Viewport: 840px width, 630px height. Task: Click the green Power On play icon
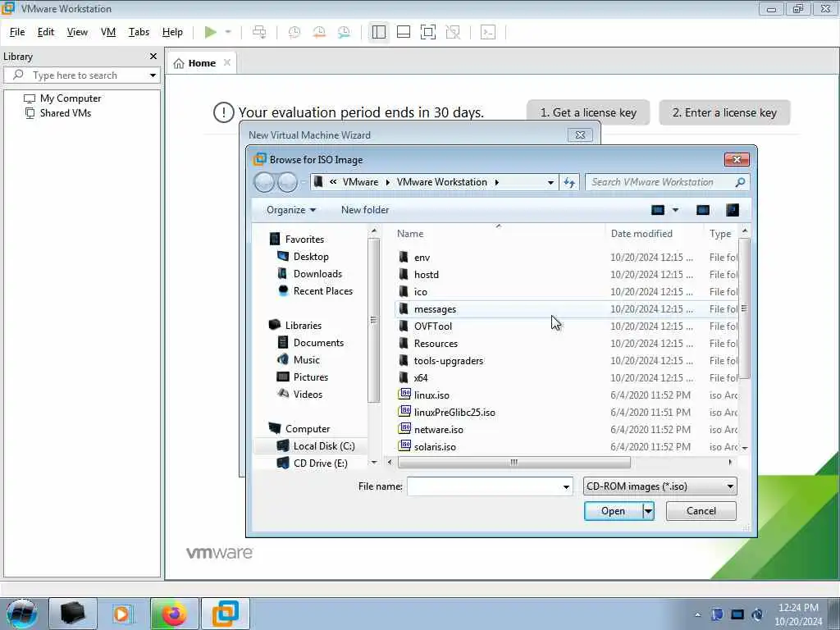click(211, 32)
